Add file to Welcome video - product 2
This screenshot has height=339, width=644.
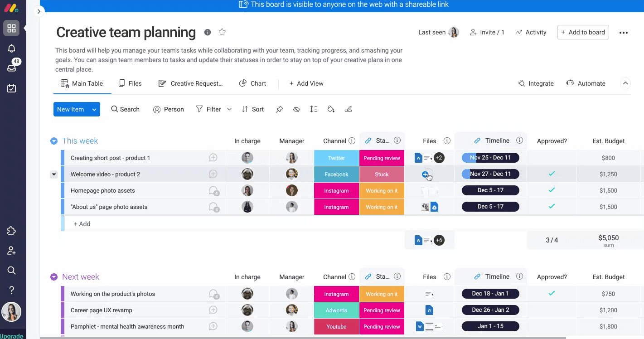(425, 174)
